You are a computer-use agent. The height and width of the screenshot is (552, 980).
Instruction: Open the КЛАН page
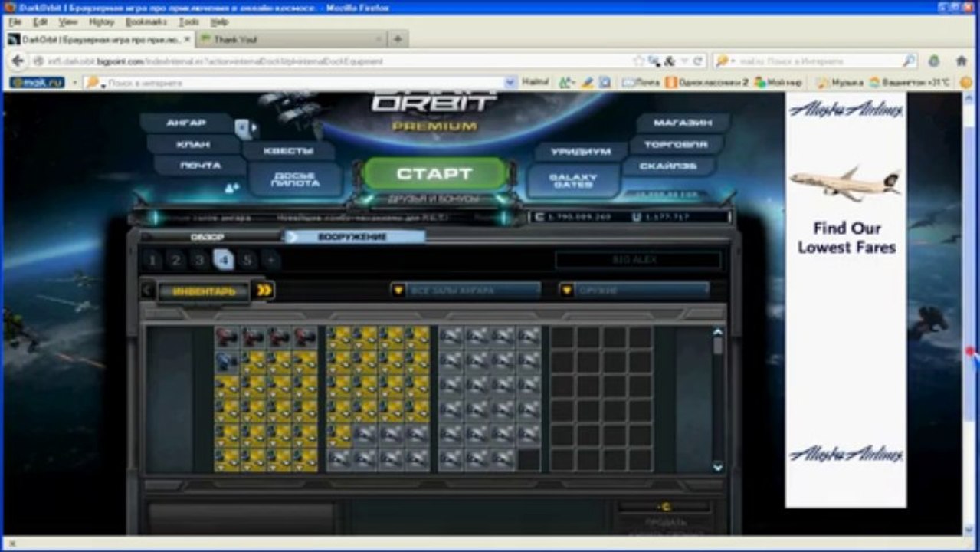point(194,144)
